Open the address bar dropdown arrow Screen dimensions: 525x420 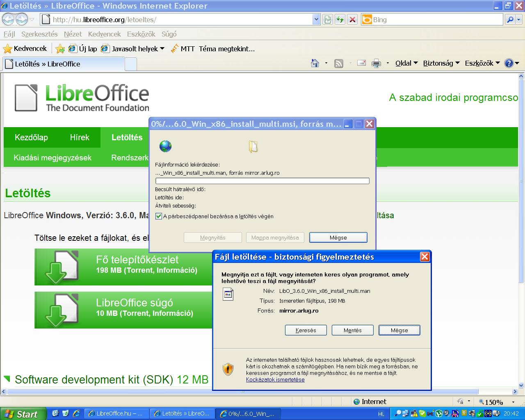click(316, 19)
